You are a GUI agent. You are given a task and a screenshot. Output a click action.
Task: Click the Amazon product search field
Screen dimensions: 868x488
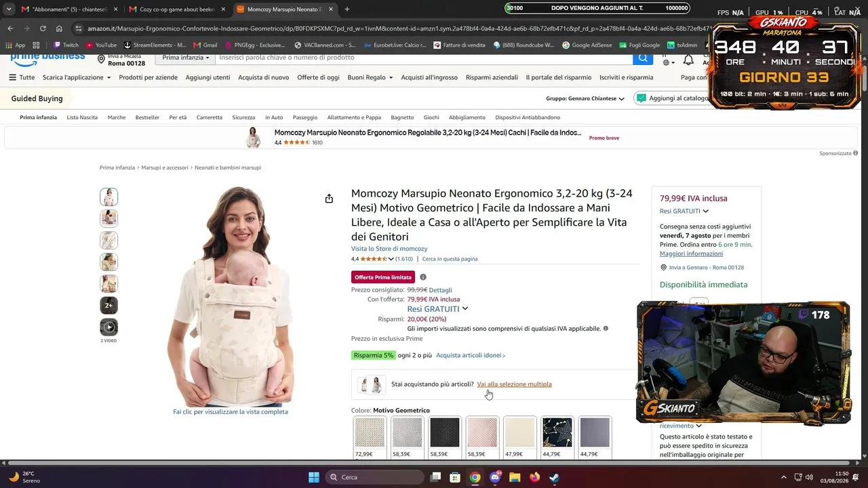(424, 58)
